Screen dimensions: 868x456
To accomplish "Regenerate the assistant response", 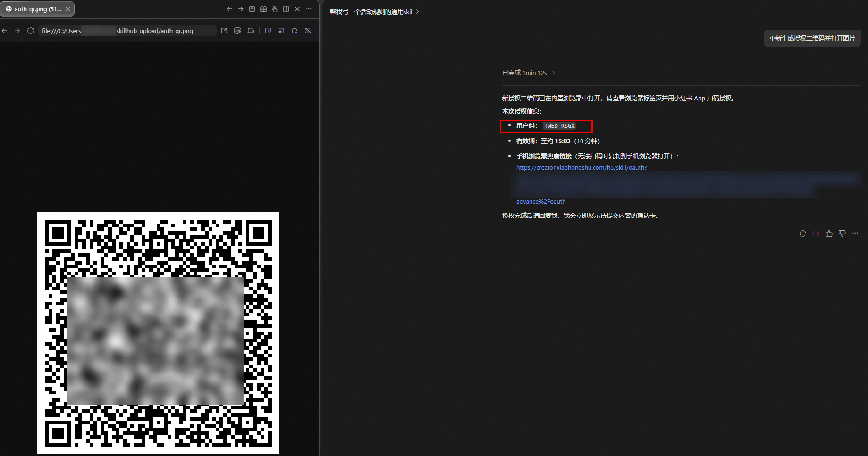I will point(802,233).
